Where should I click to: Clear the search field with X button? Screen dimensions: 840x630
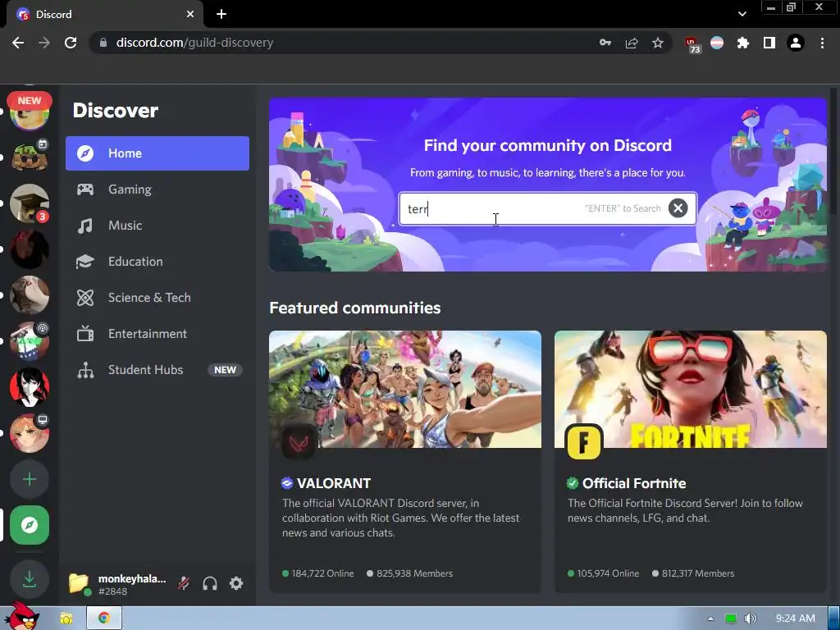tap(678, 208)
